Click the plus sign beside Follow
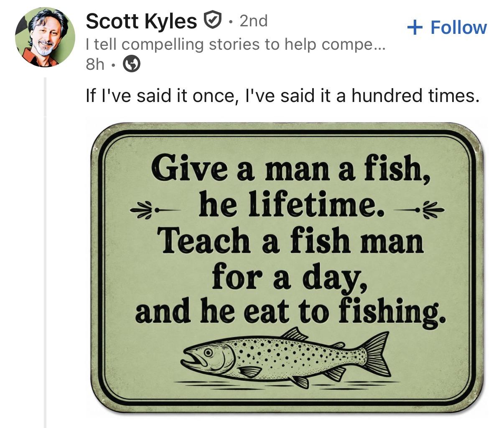 (415, 28)
